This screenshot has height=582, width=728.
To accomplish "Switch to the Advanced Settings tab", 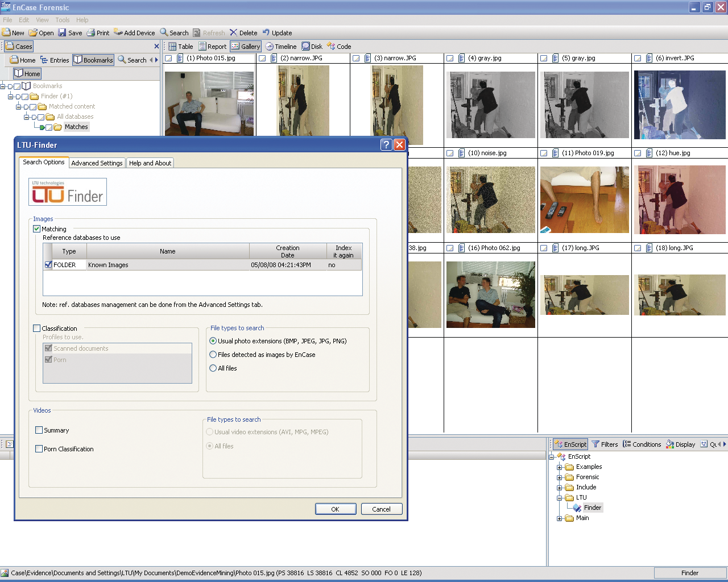I will (x=97, y=163).
